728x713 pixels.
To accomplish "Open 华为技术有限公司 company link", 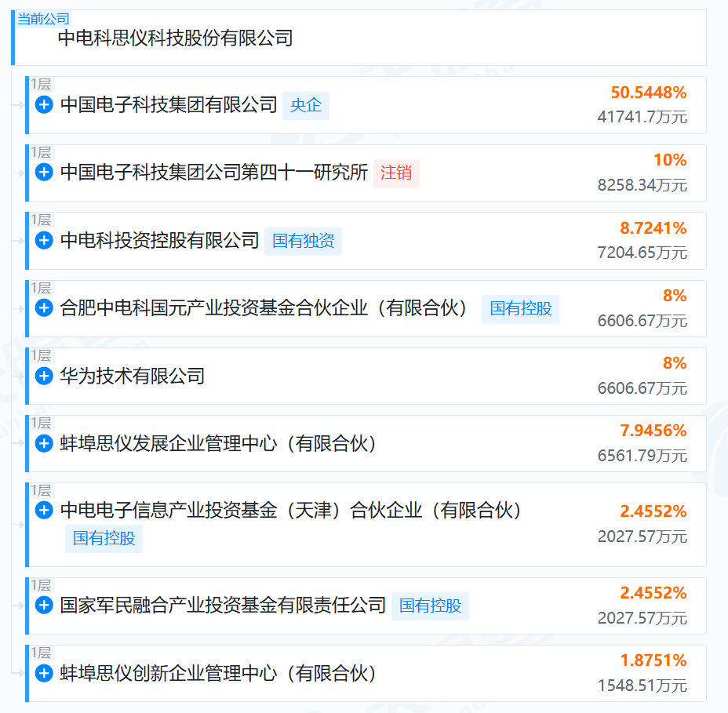I will point(133,376).
